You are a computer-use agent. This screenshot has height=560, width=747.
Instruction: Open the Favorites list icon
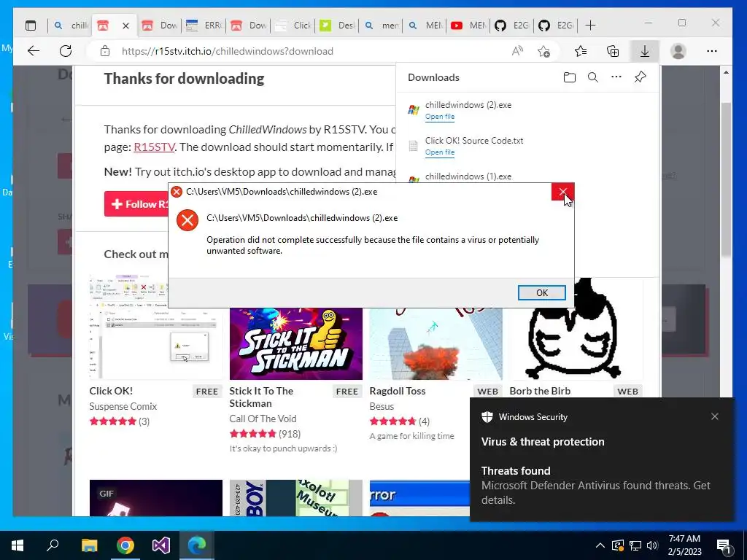[580, 51]
